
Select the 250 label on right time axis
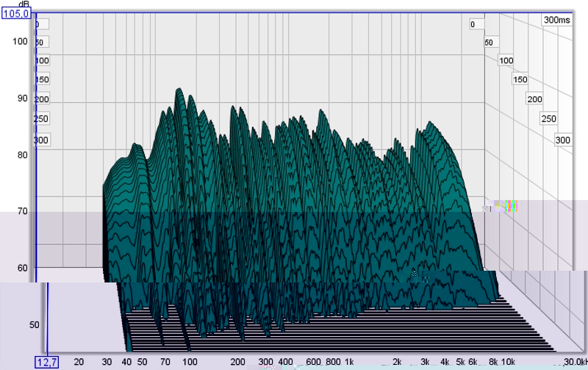548,119
